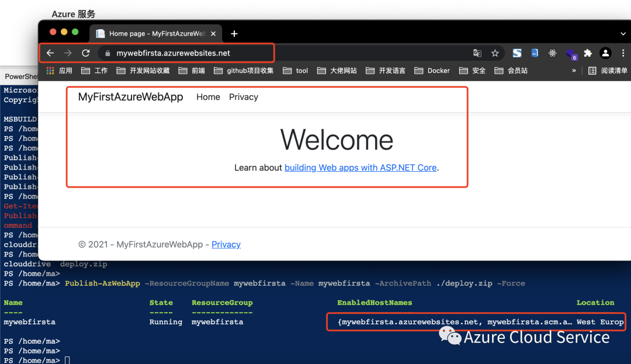
Task: Click the Welcome heading text
Action: pos(337,140)
